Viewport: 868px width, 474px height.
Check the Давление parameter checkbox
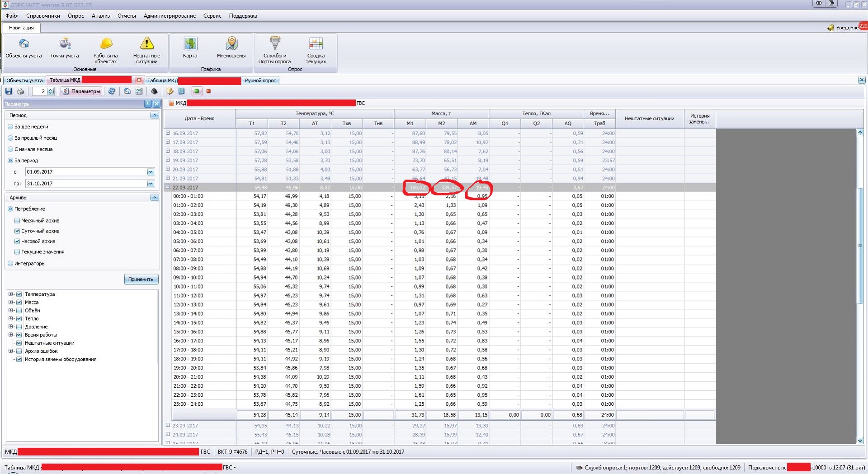[x=19, y=327]
